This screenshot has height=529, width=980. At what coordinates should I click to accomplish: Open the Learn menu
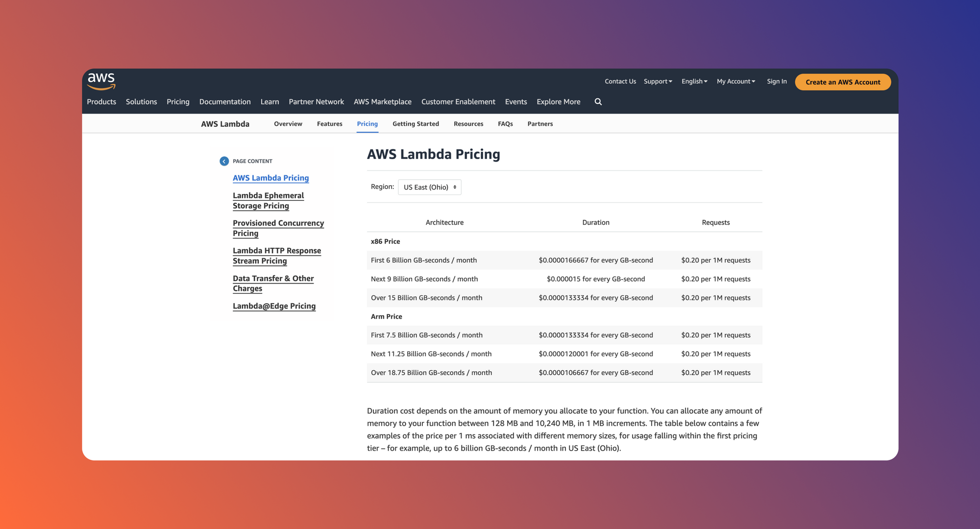(269, 102)
